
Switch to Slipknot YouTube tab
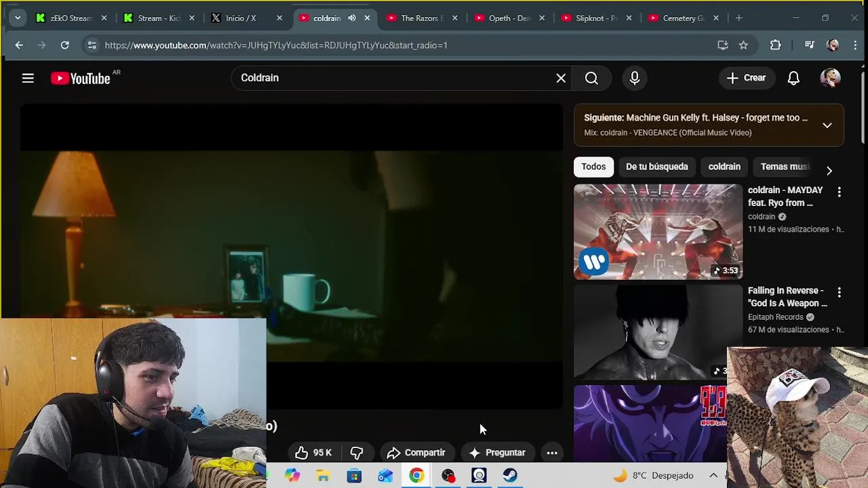(x=595, y=18)
